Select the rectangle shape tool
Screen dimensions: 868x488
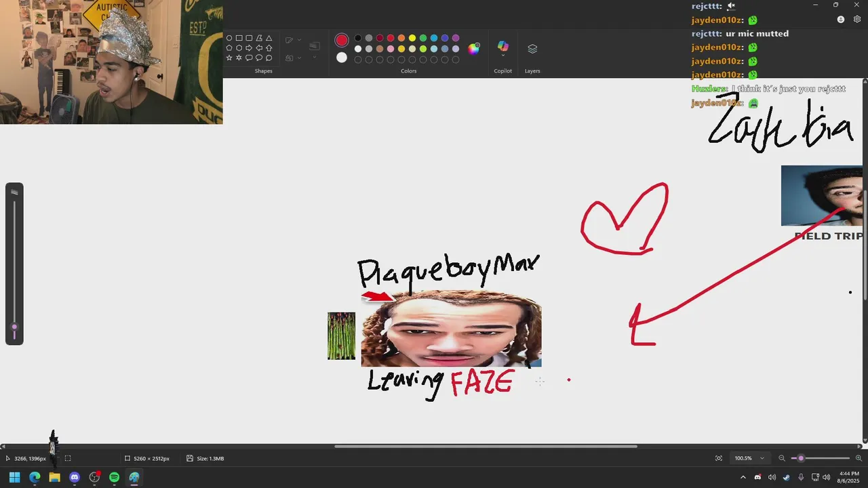[x=239, y=39]
